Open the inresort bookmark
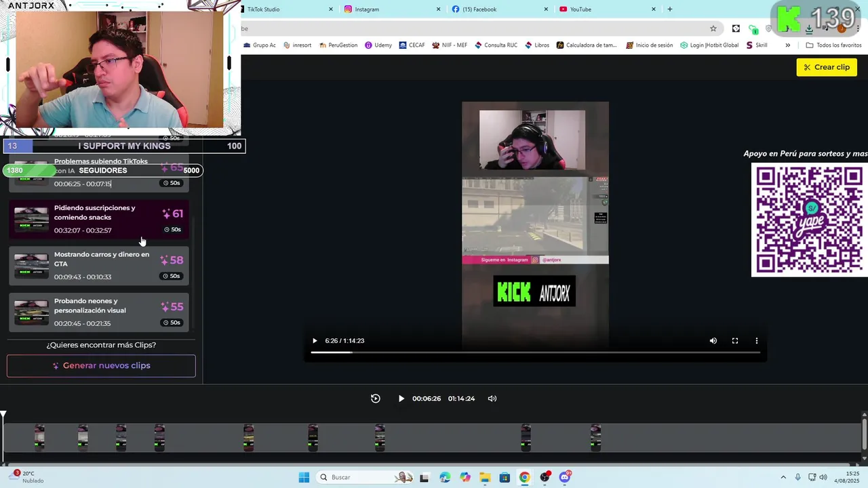Screen dimensions: 868x488 click(x=298, y=45)
